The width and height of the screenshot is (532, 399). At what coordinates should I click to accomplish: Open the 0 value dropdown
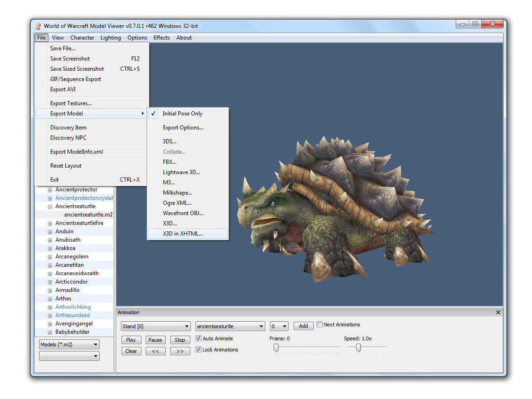coord(279,326)
